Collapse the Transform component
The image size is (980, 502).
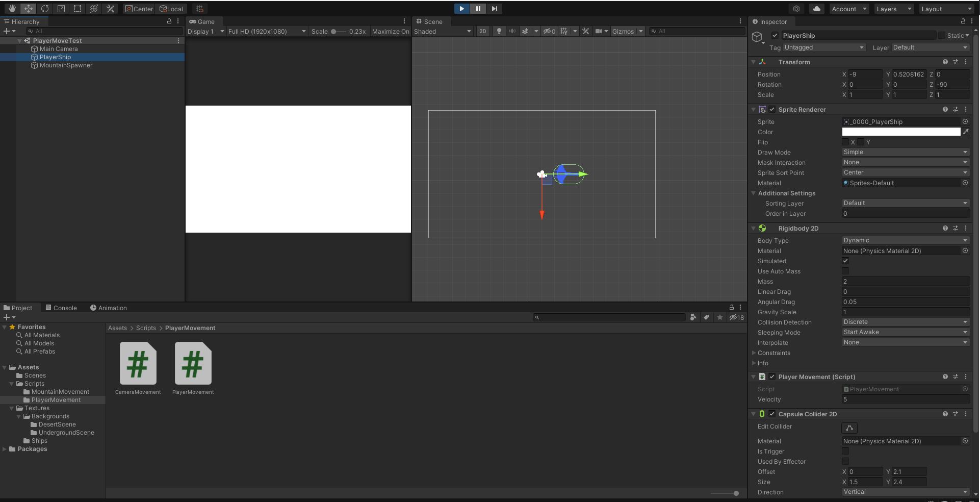[754, 62]
